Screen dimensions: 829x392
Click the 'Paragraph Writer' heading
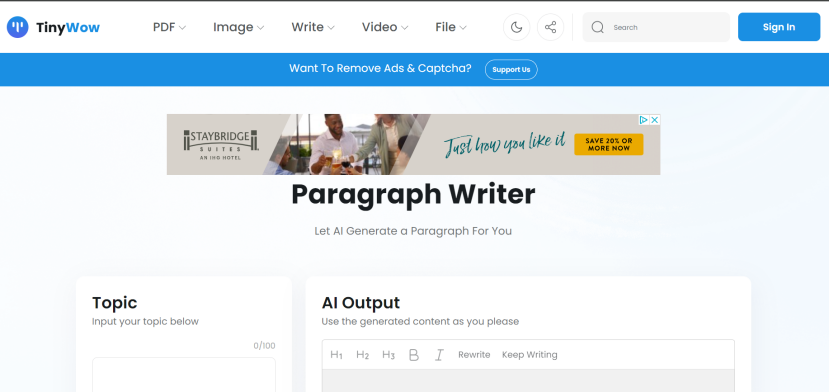(x=413, y=194)
